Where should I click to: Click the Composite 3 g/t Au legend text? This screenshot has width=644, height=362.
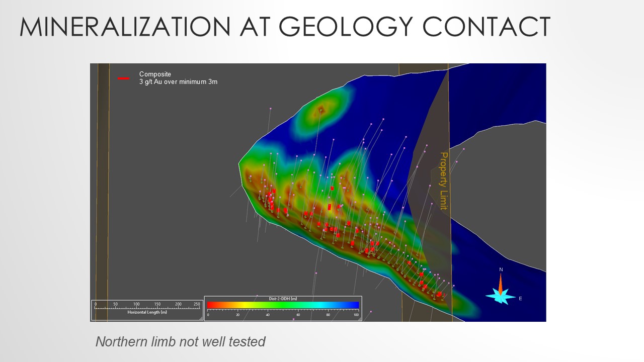[x=178, y=78]
